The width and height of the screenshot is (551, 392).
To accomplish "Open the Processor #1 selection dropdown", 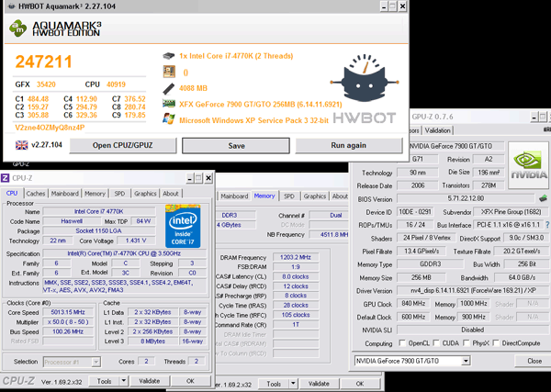I will pos(96,362).
